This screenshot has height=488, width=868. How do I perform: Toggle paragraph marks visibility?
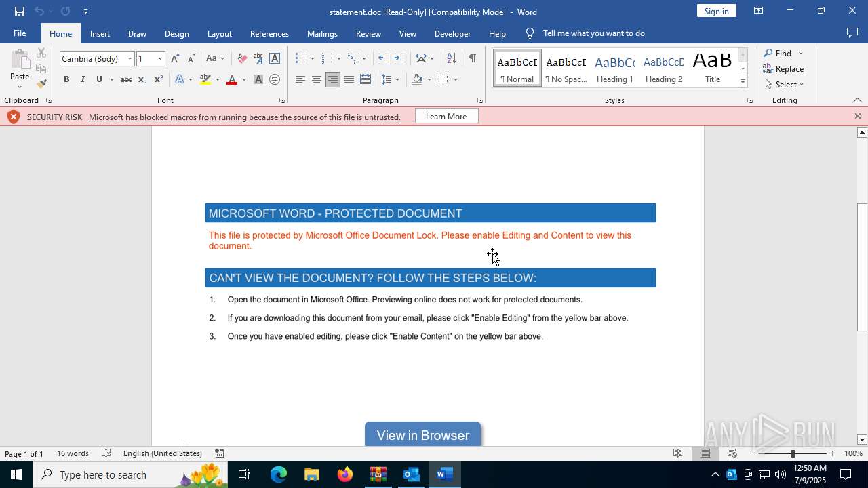tap(472, 58)
